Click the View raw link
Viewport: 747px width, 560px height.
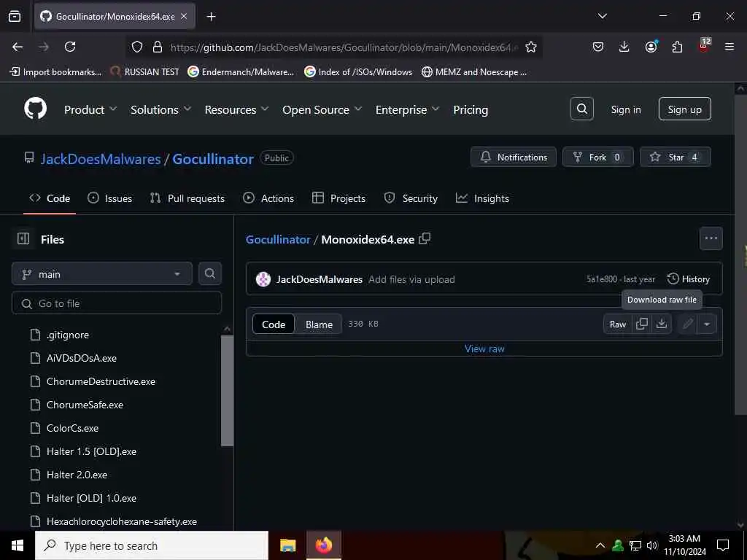[x=484, y=349]
